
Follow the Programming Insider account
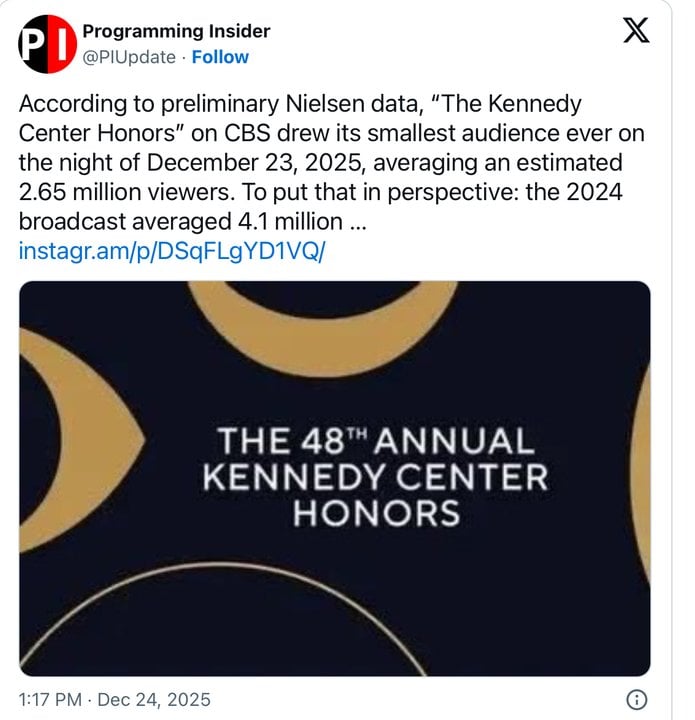pos(220,57)
